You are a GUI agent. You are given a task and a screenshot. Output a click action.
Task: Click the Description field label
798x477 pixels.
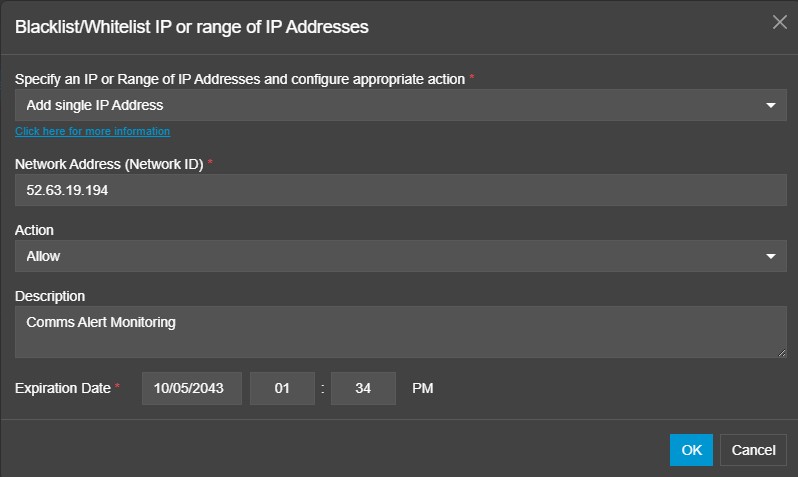[x=50, y=296]
